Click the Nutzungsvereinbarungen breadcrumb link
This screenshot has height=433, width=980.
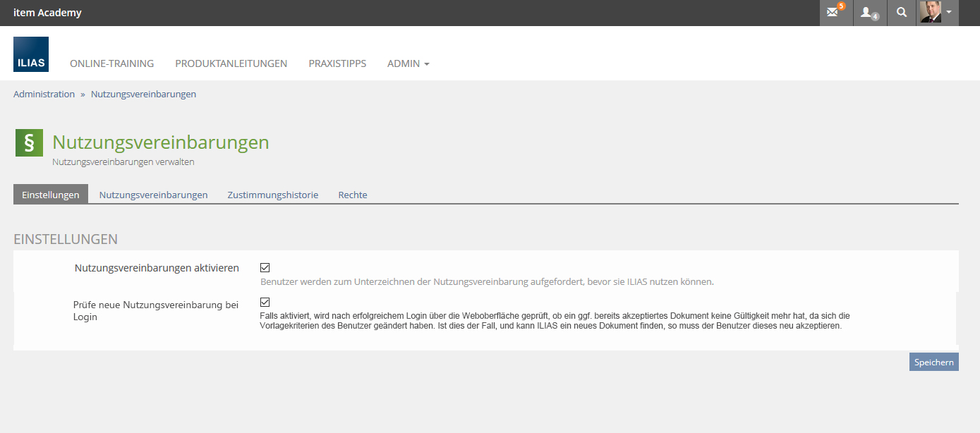coord(143,94)
